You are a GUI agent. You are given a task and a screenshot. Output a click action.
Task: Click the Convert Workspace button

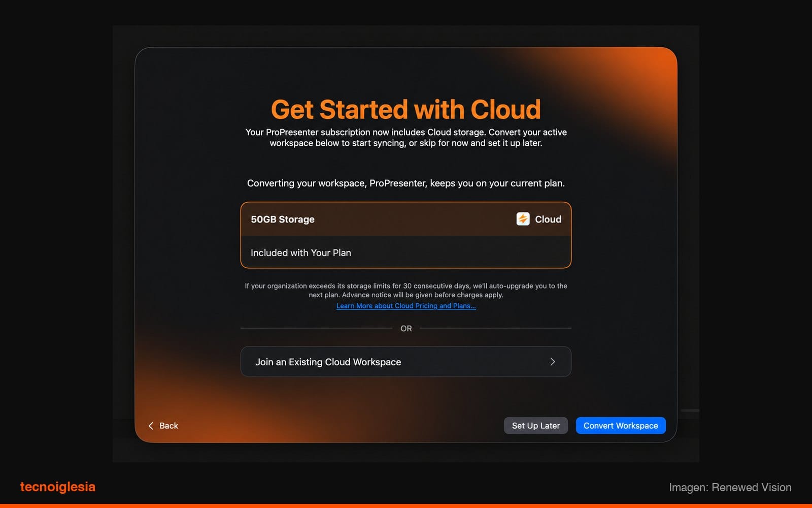pyautogui.click(x=621, y=426)
